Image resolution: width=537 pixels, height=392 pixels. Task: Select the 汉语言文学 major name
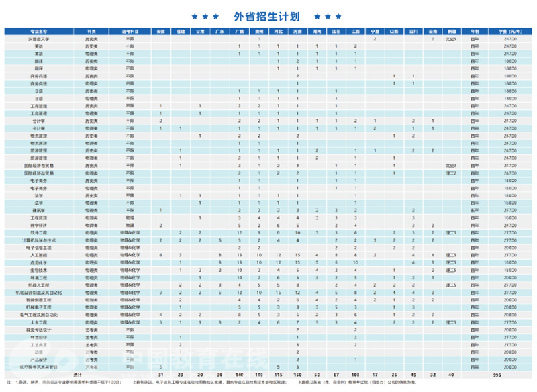click(x=39, y=39)
